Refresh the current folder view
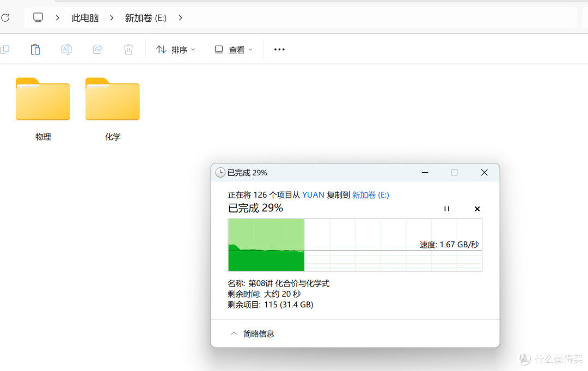This screenshot has height=371, width=588. pyautogui.click(x=5, y=17)
